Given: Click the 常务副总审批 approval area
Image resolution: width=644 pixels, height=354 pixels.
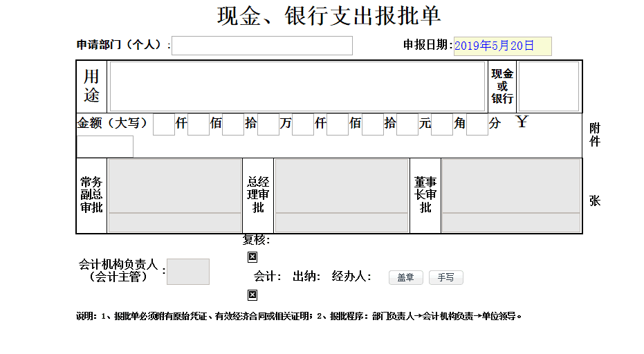Looking at the screenshot, I should [175, 186].
